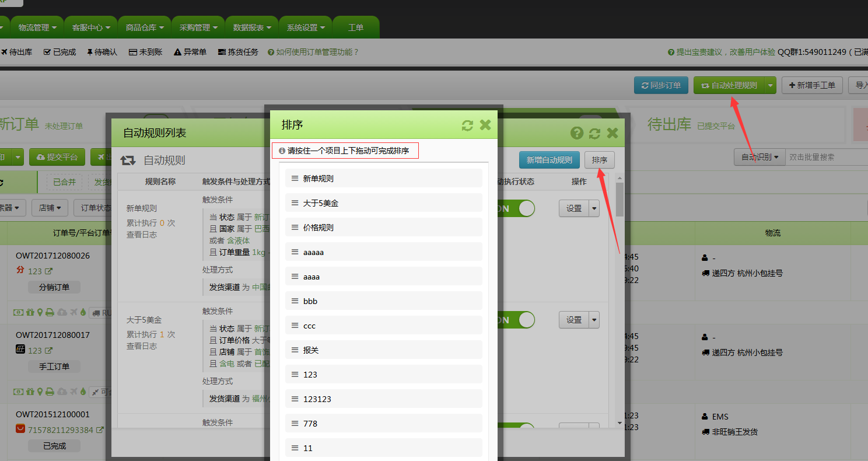Click drag handle of ccc item
Viewport: 868px width, 461px height.
295,326
